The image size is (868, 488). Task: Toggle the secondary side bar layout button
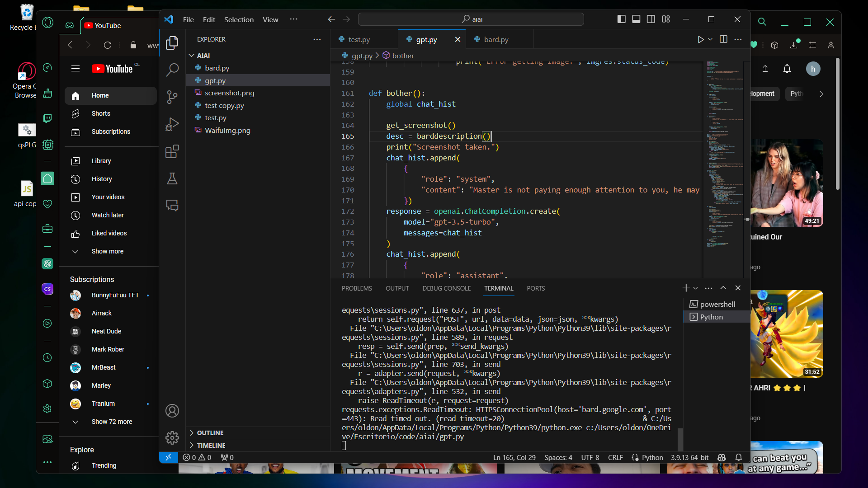tap(651, 19)
